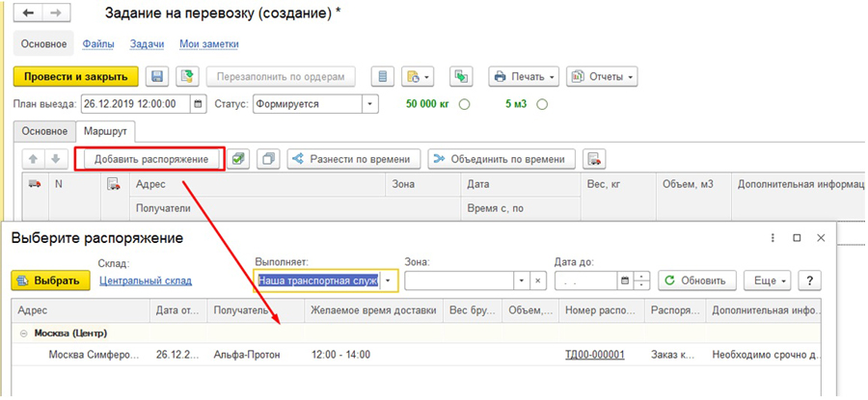Open the calendar picker for План выезда
This screenshot has height=400, width=868.
click(x=199, y=104)
